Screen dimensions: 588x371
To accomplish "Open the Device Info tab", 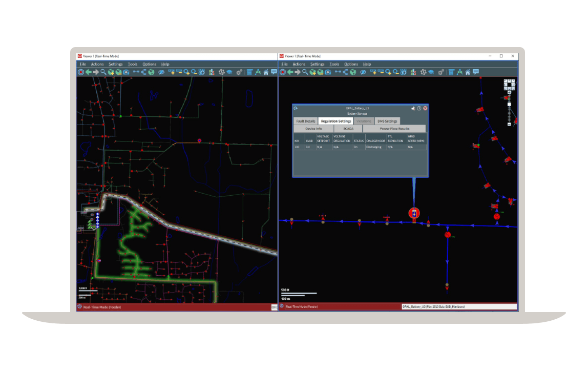I will click(x=313, y=129).
